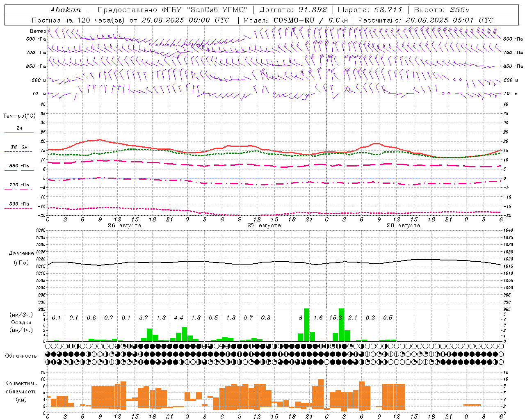Image resolution: width=525 pixels, height=420 pixels.
Task: Select the longitude value 91.392
Action: click(x=313, y=10)
